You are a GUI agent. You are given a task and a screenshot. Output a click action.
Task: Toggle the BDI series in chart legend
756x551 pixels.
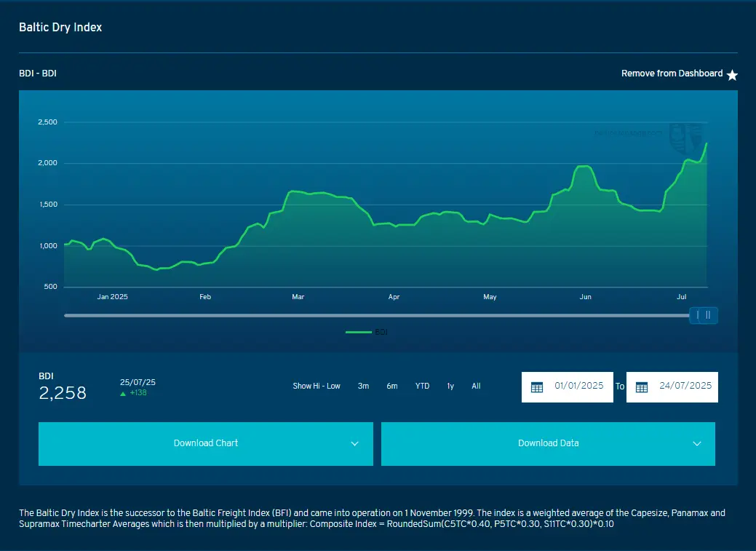coord(367,332)
